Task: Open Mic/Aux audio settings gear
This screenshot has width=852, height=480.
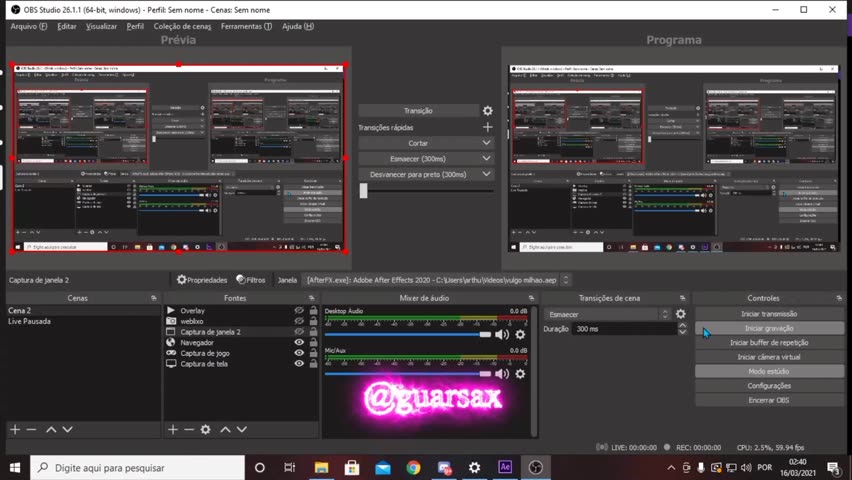Action: [520, 374]
